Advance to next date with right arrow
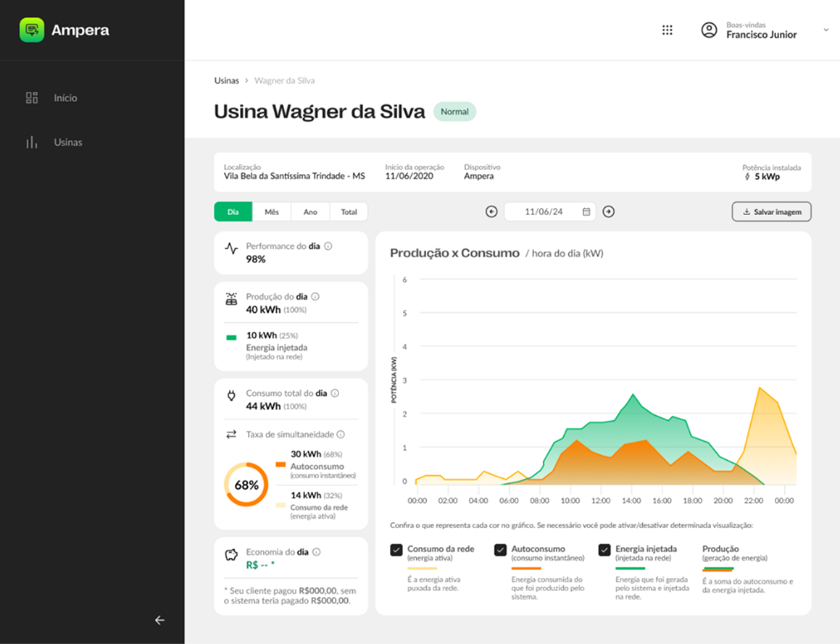This screenshot has height=644, width=840. pos(609,212)
